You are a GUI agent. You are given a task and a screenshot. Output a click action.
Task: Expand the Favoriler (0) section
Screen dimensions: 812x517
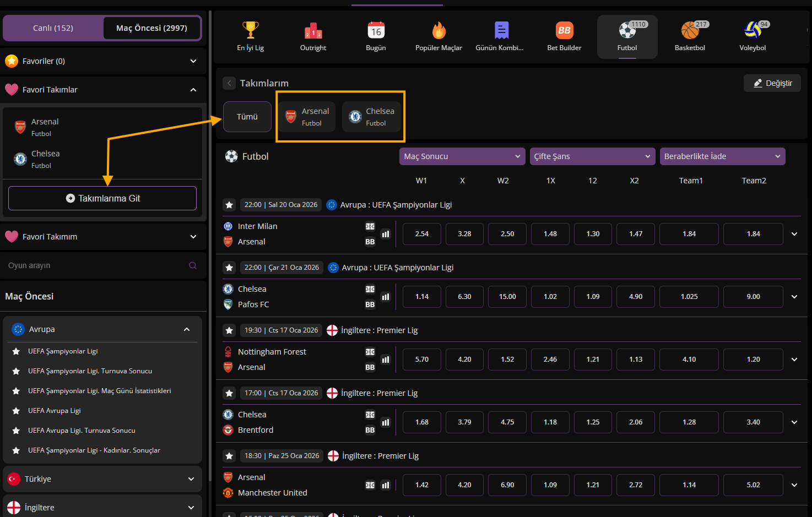coord(193,61)
